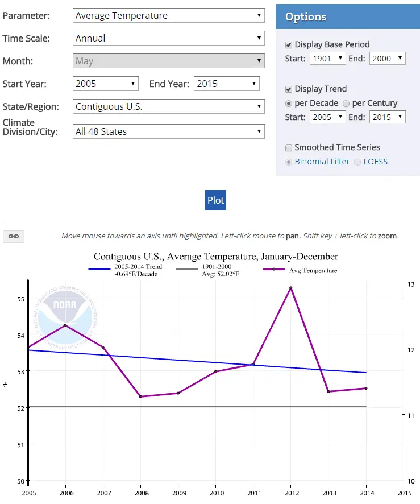Toggle the Display Base Period checkbox
420x504 pixels.
pyautogui.click(x=289, y=44)
